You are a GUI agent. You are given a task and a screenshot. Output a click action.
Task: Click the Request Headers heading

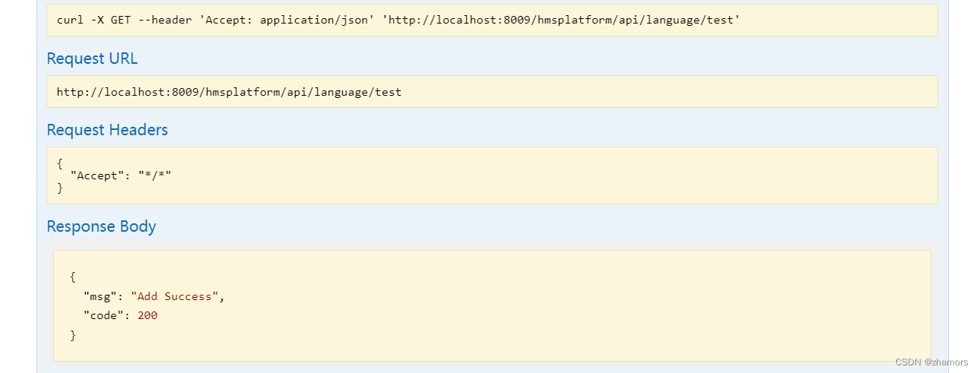(x=107, y=130)
